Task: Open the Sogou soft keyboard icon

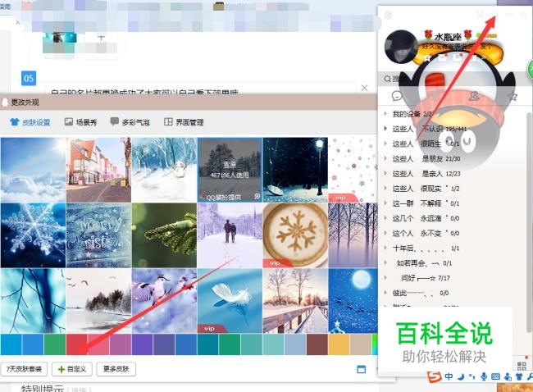Action: click(495, 376)
